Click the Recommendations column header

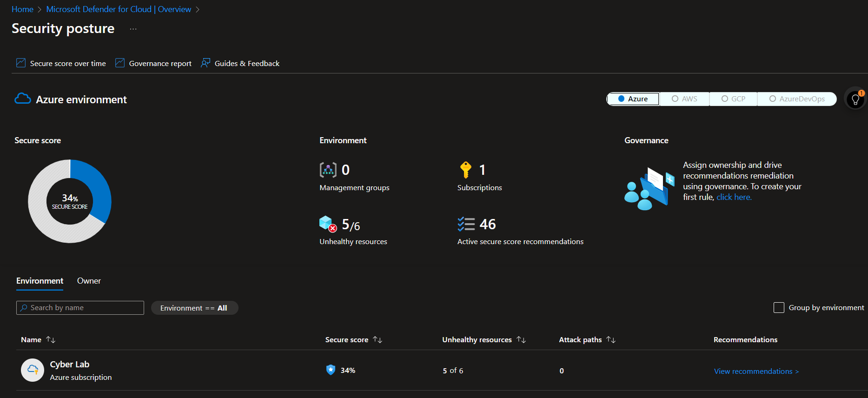(x=745, y=340)
